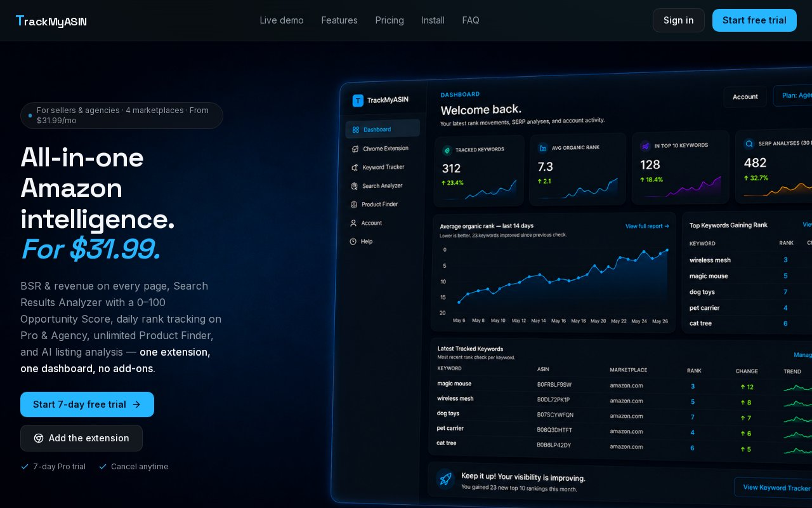Click the magic mouse row up arrow 12 change
Screen dimensions: 812x508
[747, 387]
